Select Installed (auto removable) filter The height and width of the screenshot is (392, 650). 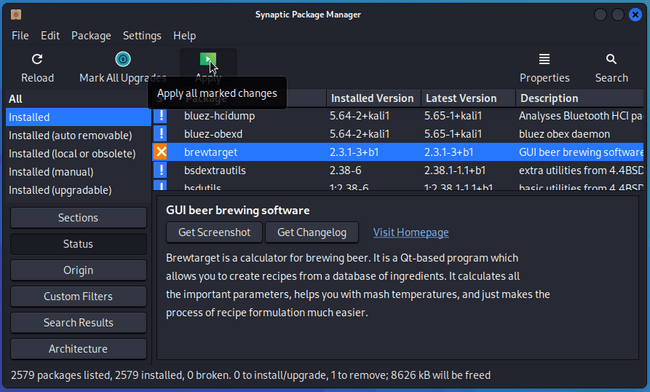[x=78, y=136]
